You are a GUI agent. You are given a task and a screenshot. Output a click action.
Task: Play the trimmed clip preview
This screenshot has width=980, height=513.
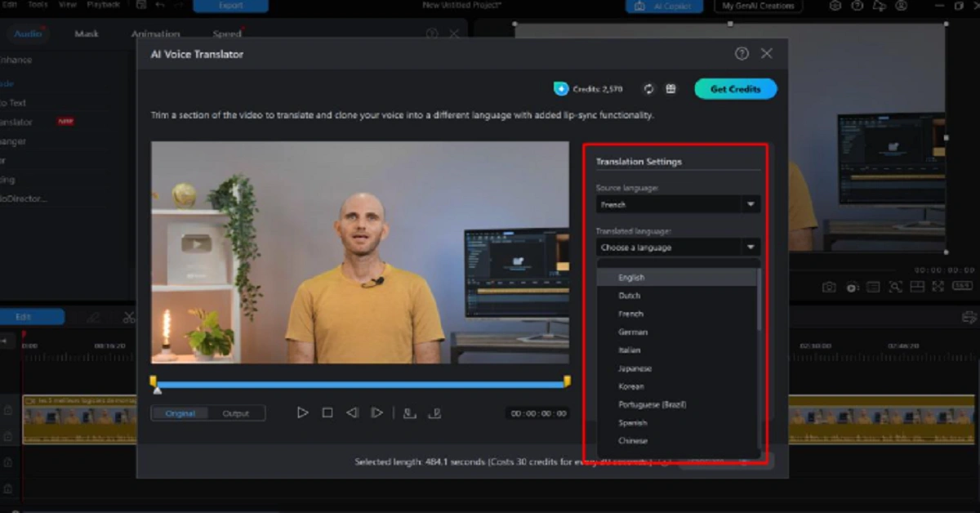coord(302,413)
